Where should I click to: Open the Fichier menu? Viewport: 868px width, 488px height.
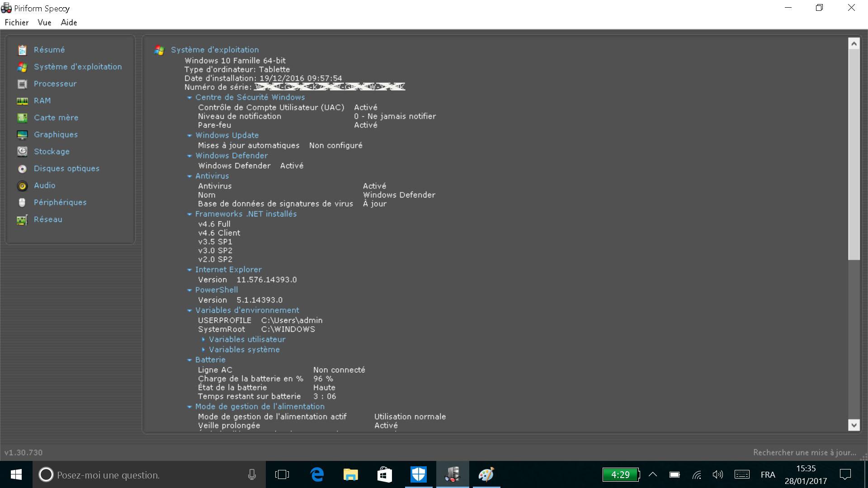[17, 23]
